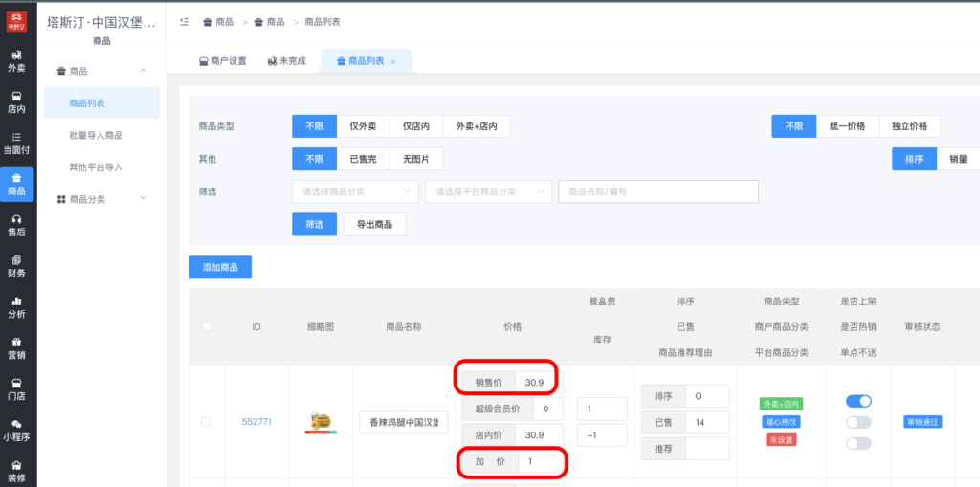Screen dimensions: 980x487
Task: Switch to the 商户设置 tab
Action: coord(222,61)
